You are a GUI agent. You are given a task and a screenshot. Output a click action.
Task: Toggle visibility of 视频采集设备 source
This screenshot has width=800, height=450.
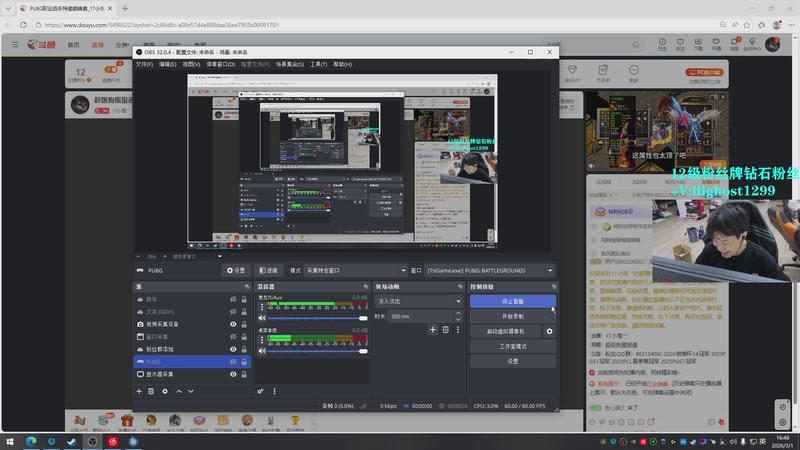(233, 324)
